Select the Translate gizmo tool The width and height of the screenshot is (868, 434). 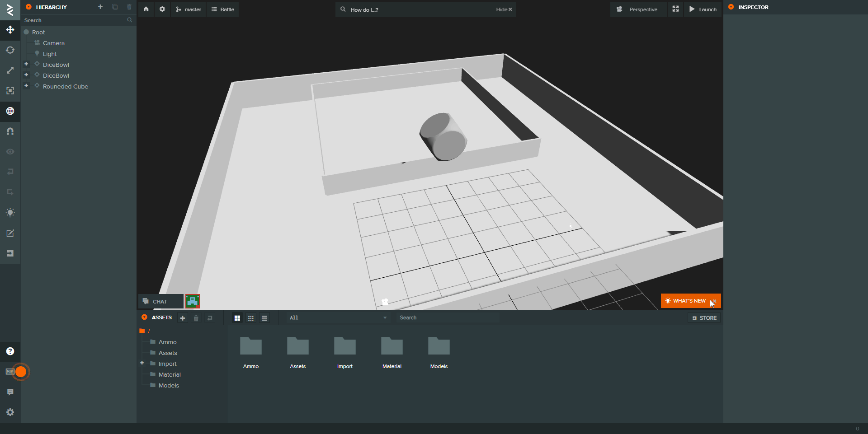10,30
